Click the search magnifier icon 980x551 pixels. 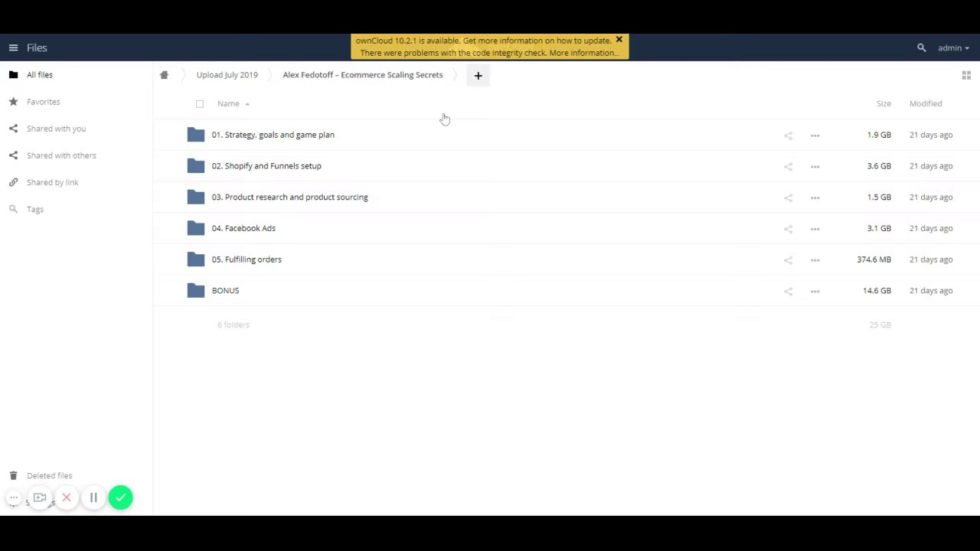921,47
